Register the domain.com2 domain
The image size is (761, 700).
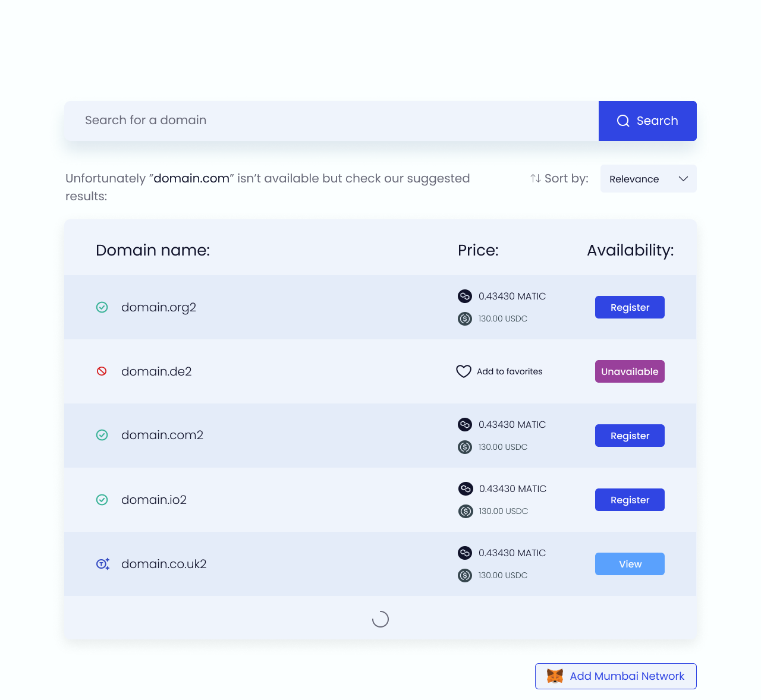pos(630,436)
